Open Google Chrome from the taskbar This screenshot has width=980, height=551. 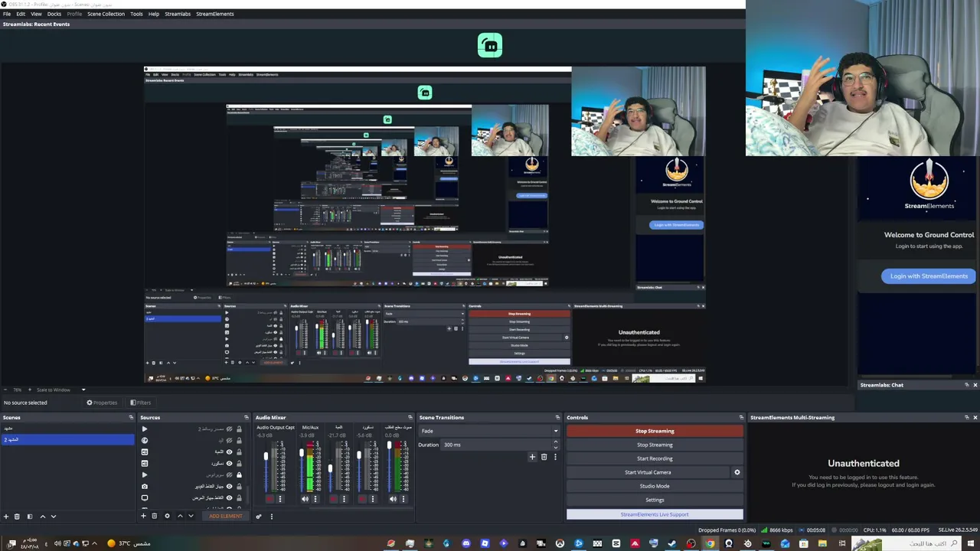coord(710,543)
